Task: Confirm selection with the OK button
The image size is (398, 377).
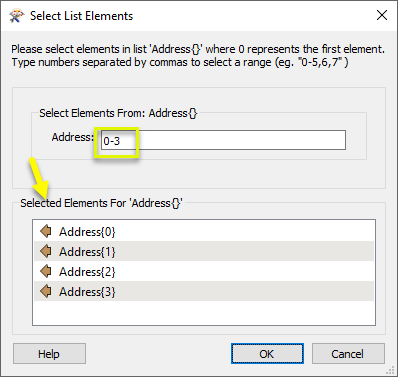Action: coord(267,354)
